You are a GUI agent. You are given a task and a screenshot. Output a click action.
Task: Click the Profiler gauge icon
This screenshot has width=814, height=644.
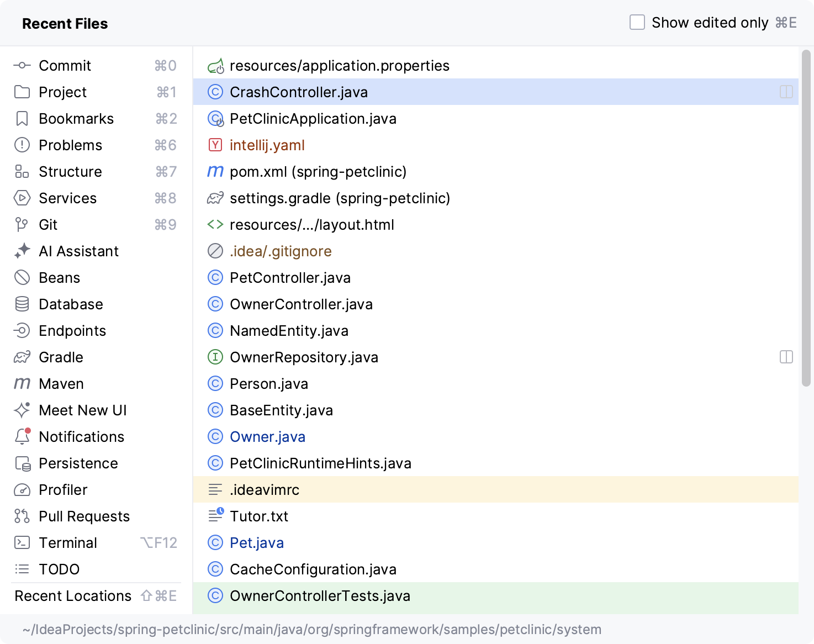(22, 490)
